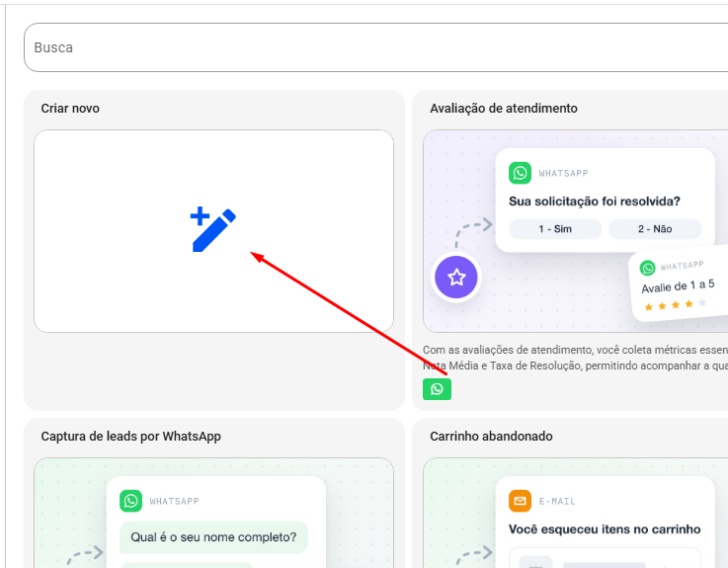
Task: Click the Avaliação de atendimento preview thumbnail
Action: (x=576, y=231)
